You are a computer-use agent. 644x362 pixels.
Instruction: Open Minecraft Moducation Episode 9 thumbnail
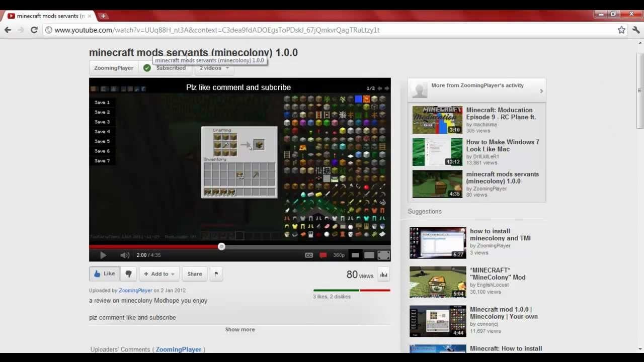pyautogui.click(x=437, y=120)
